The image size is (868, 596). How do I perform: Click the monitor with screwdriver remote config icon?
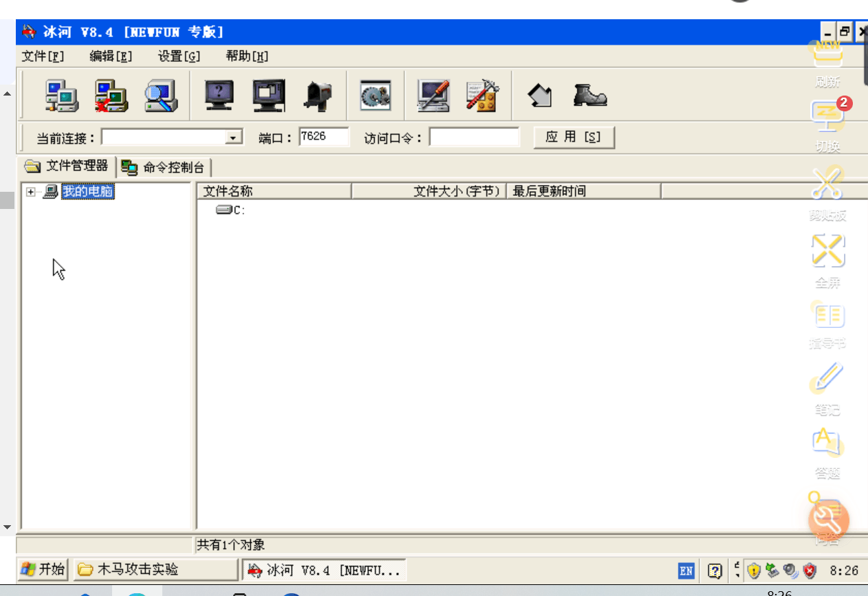[434, 96]
